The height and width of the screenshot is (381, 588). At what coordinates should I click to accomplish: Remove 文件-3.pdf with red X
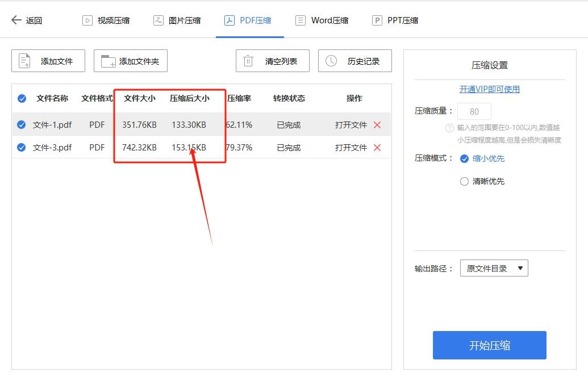click(377, 148)
